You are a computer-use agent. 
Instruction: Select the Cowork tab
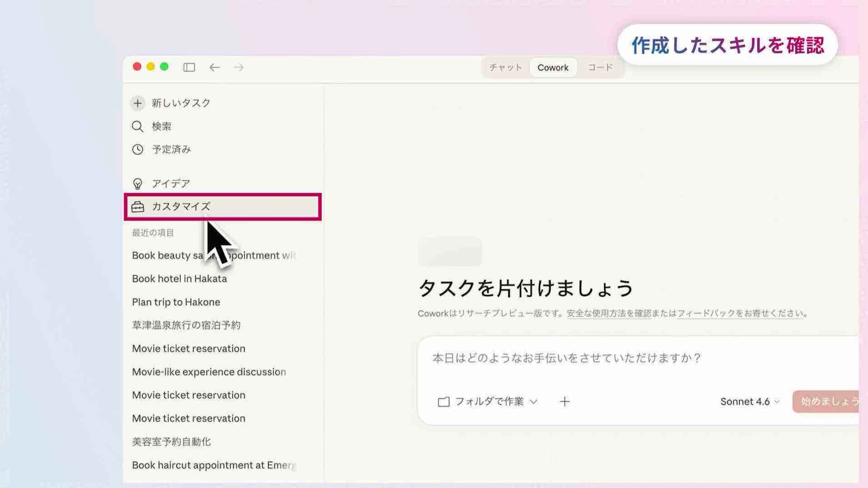click(553, 67)
